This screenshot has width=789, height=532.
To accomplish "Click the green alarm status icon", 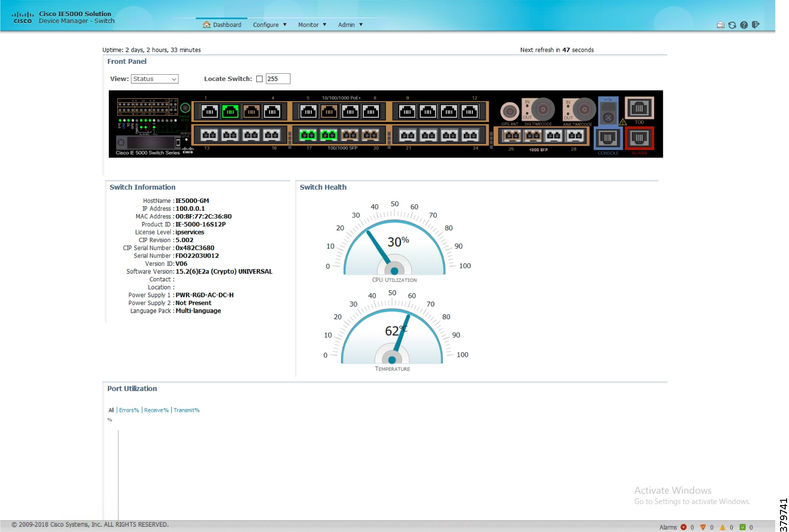I will [743, 527].
